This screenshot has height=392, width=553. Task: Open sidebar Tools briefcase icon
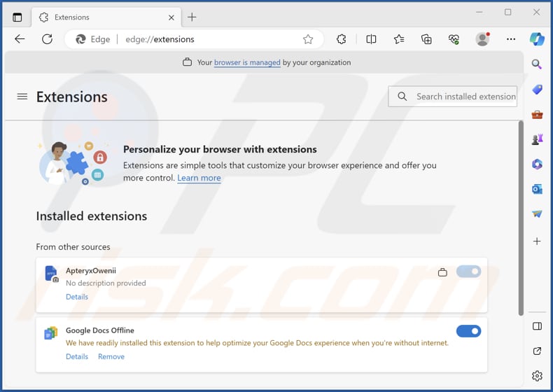[537, 115]
